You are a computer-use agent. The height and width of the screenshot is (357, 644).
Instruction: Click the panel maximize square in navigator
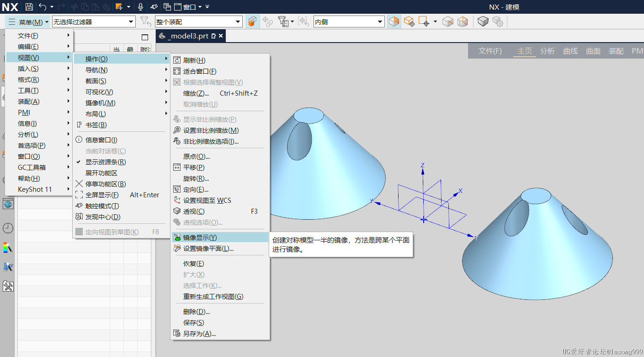tap(145, 37)
